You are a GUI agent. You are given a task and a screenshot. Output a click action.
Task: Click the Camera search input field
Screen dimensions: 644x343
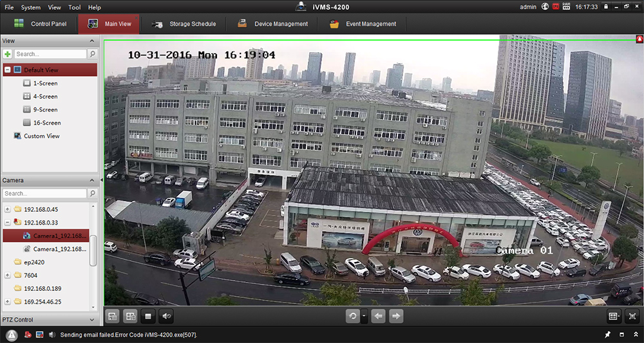point(44,193)
